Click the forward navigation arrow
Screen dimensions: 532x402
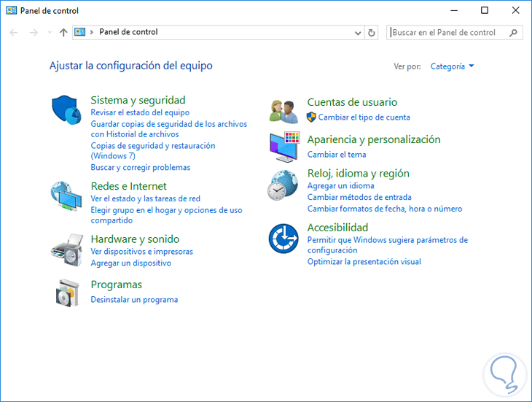click(34, 33)
